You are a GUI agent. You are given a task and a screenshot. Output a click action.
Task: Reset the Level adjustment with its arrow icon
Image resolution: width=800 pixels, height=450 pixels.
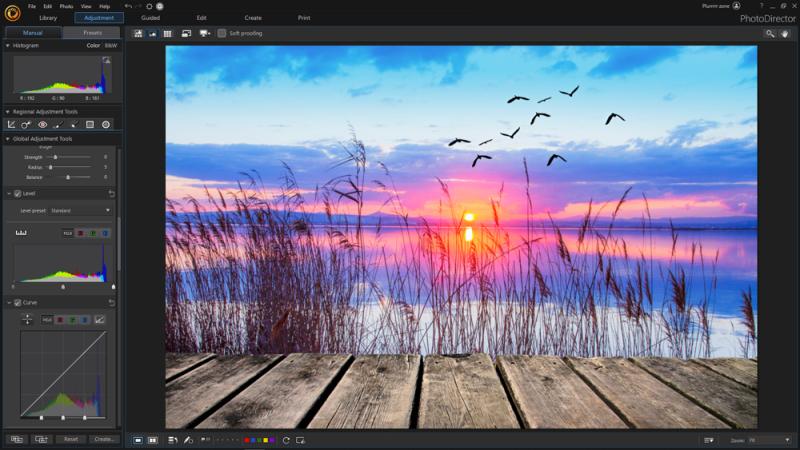[x=111, y=193]
